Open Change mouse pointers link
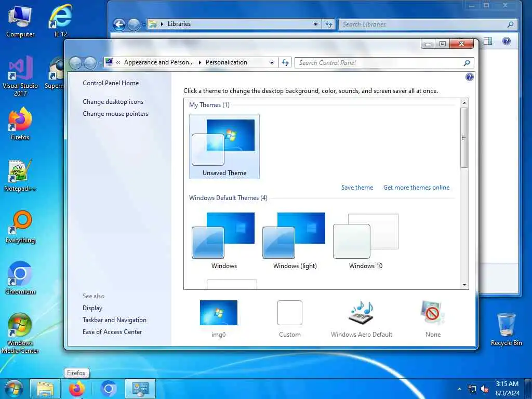The width and height of the screenshot is (532, 399). click(115, 114)
